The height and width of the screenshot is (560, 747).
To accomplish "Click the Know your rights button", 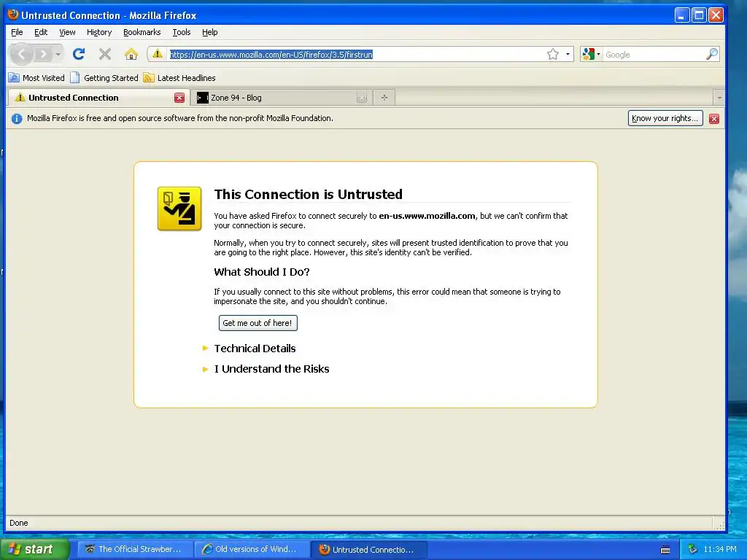I will [x=665, y=118].
